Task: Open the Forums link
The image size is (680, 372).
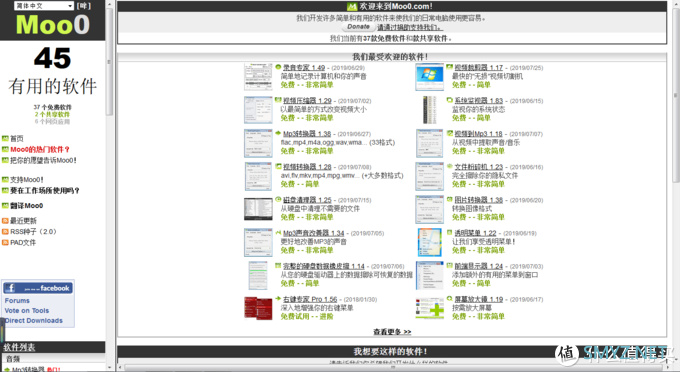Action: pyautogui.click(x=17, y=300)
